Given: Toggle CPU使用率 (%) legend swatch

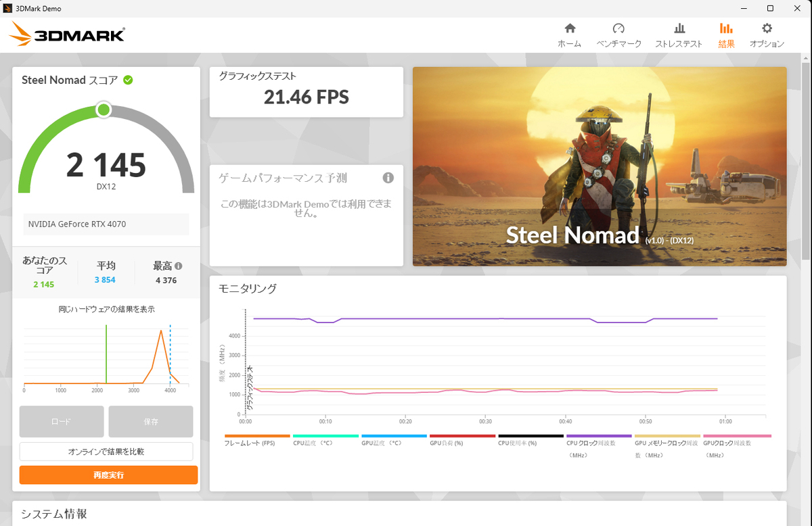Looking at the screenshot, I should 531,436.
